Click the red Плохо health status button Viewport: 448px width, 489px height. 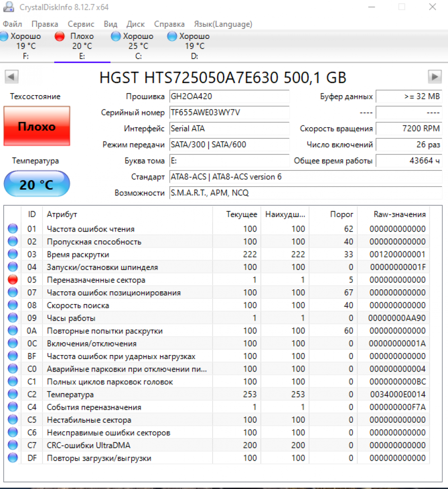pyautogui.click(x=37, y=126)
